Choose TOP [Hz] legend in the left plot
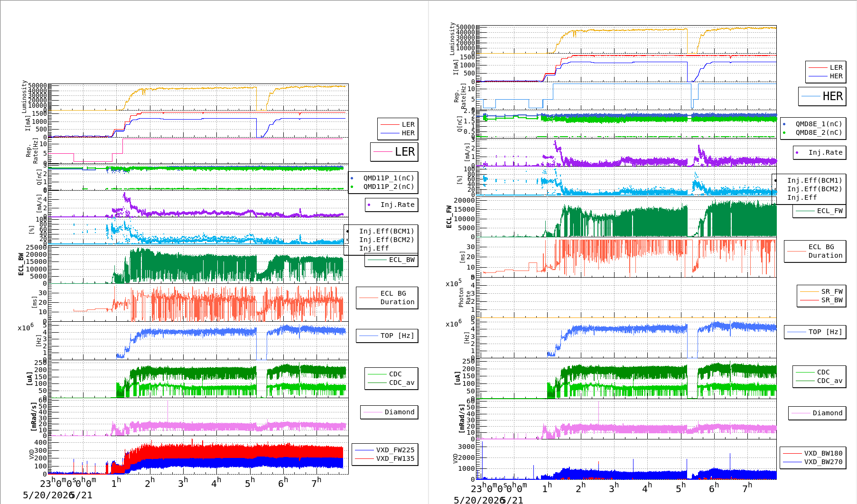The height and width of the screenshot is (504, 857). tap(387, 336)
